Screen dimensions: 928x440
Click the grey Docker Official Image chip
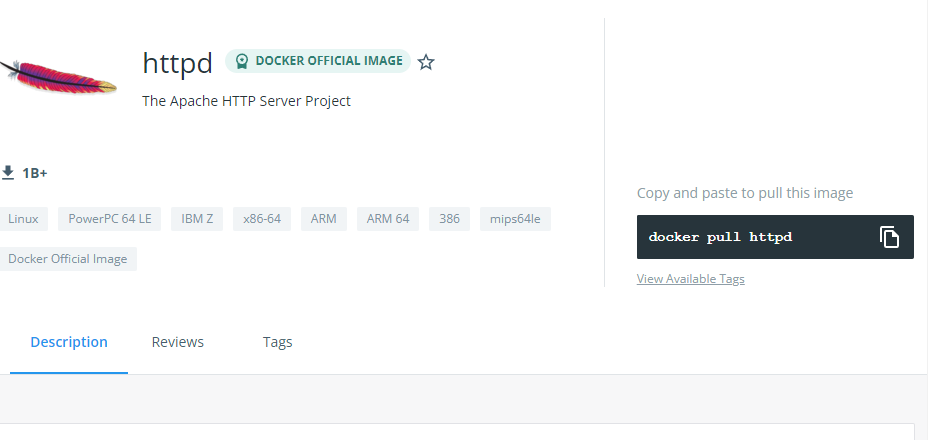67,259
